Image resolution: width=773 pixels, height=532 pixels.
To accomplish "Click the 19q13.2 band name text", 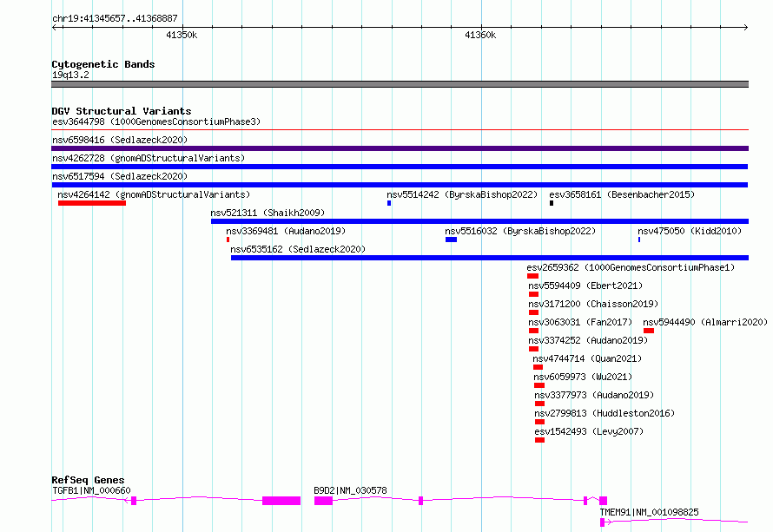I will tap(70, 75).
